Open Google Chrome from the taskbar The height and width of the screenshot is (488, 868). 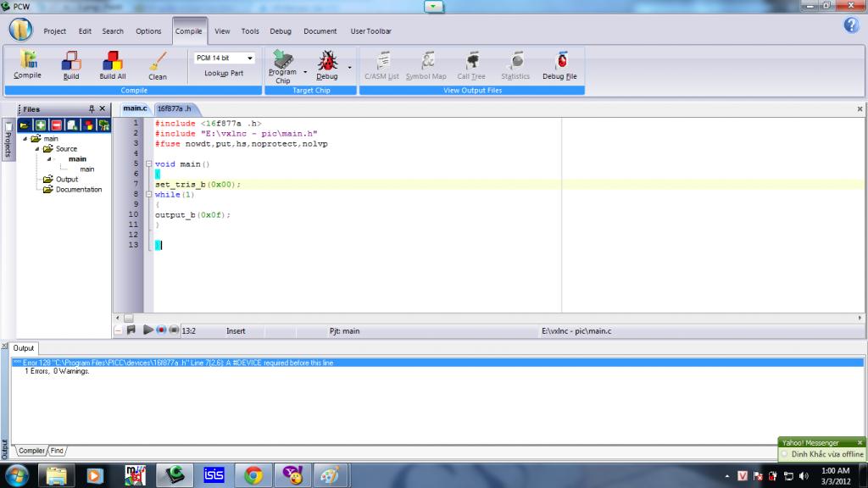(x=253, y=475)
